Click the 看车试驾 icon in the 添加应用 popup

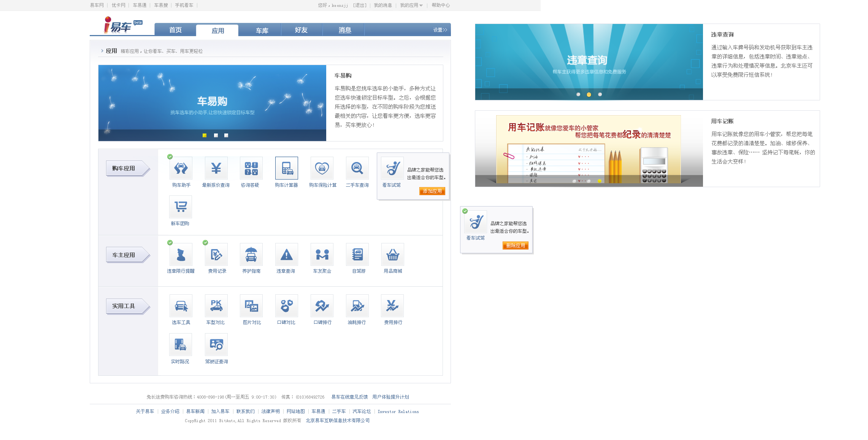(x=392, y=168)
